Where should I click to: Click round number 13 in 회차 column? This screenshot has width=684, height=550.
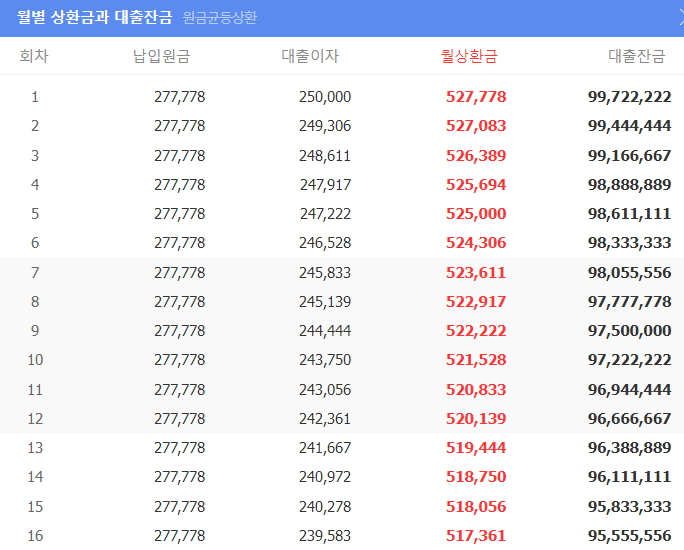click(x=35, y=448)
